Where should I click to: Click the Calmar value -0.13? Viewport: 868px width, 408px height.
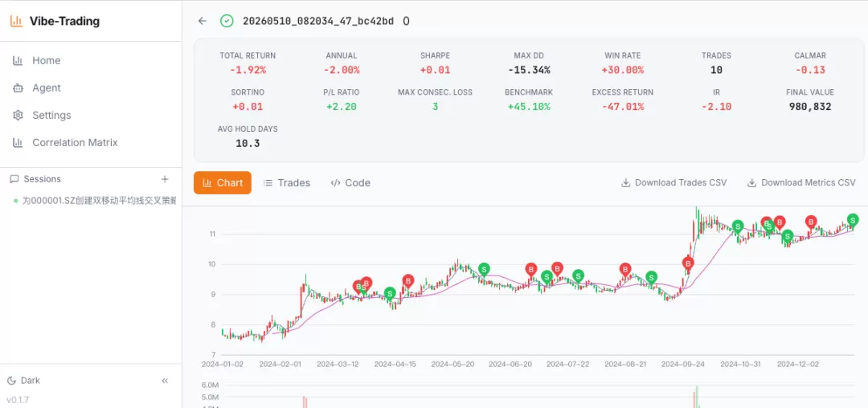pyautogui.click(x=810, y=70)
